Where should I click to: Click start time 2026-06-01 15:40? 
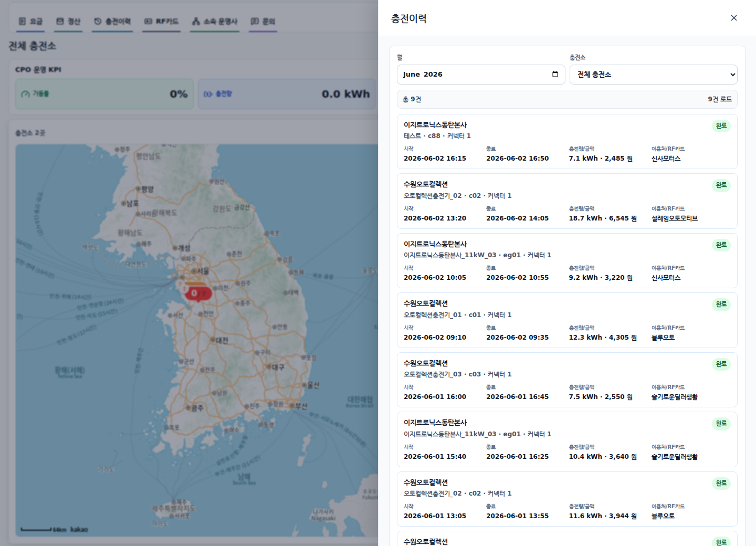point(435,457)
